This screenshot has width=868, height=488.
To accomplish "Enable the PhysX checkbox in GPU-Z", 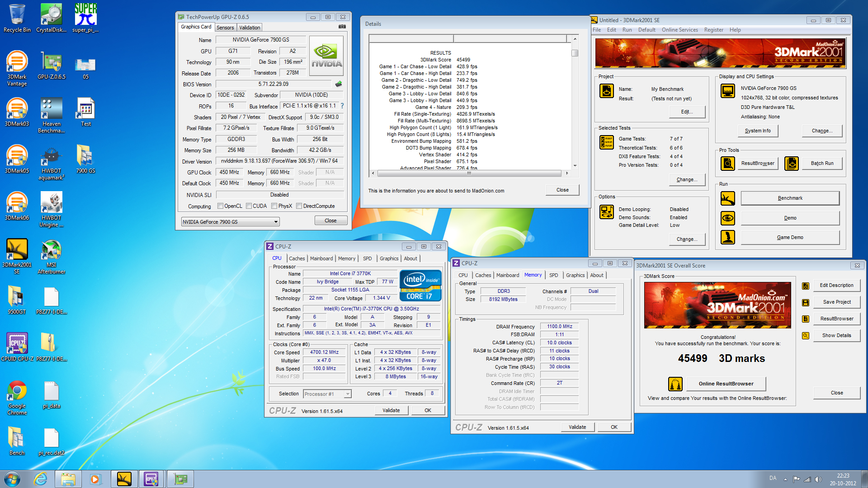I will [x=274, y=206].
